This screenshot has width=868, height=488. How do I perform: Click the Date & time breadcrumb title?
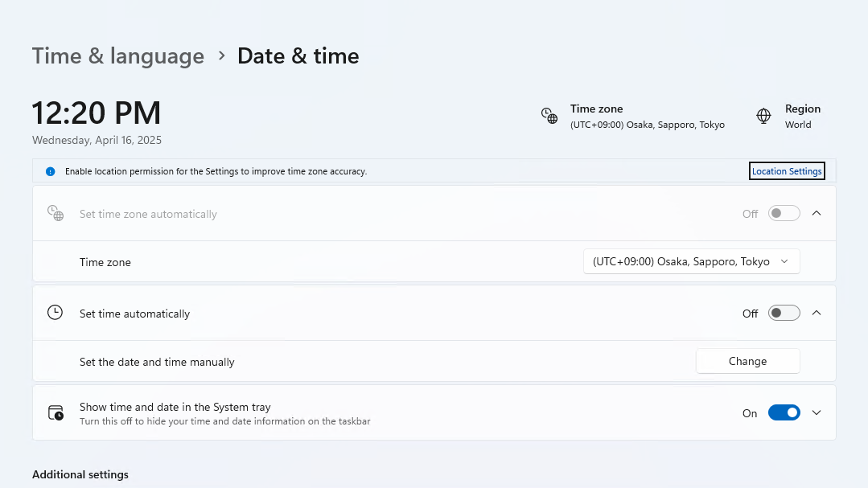click(298, 56)
